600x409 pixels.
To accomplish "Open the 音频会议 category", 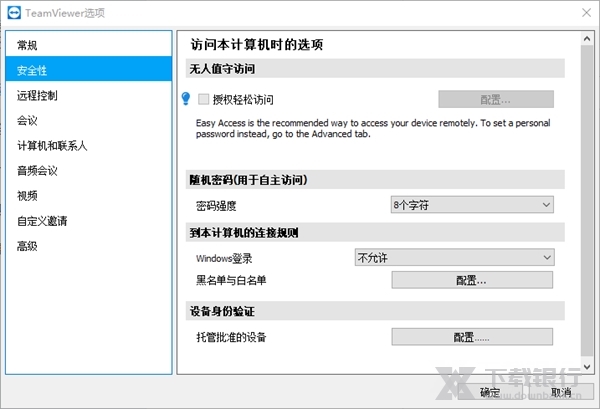I will pyautogui.click(x=89, y=171).
